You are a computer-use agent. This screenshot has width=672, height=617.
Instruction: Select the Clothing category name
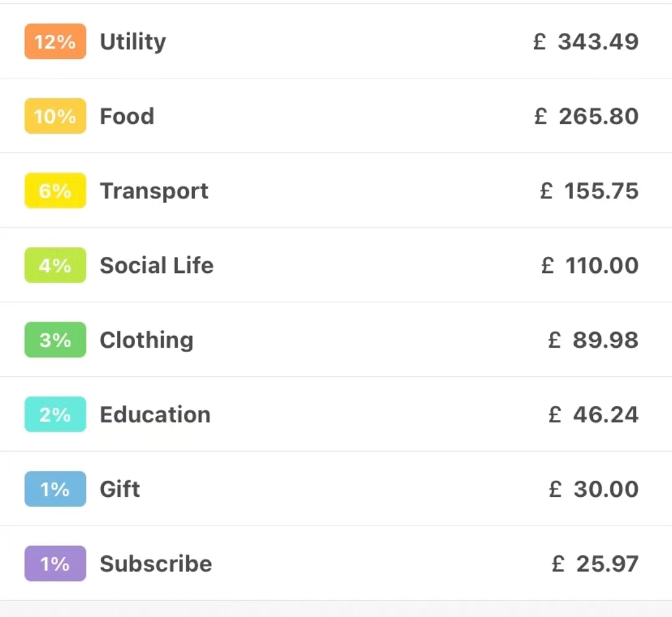coord(147,340)
